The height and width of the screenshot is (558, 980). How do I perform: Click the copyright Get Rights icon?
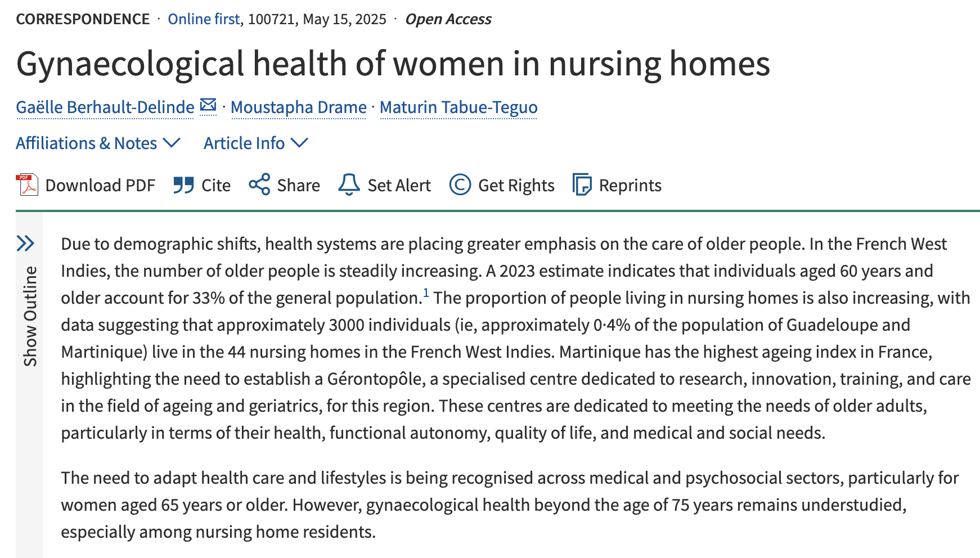pos(460,184)
